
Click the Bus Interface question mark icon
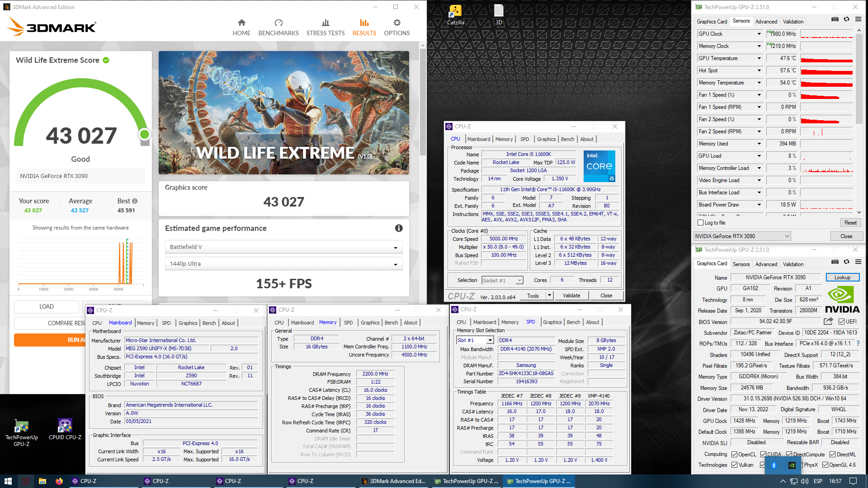(x=858, y=343)
